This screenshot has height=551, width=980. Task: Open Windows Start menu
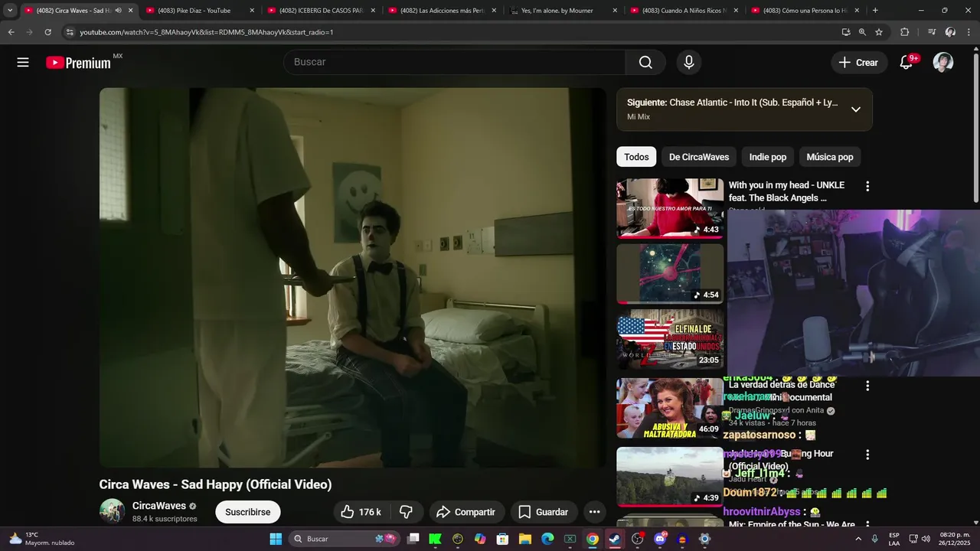coord(276,539)
